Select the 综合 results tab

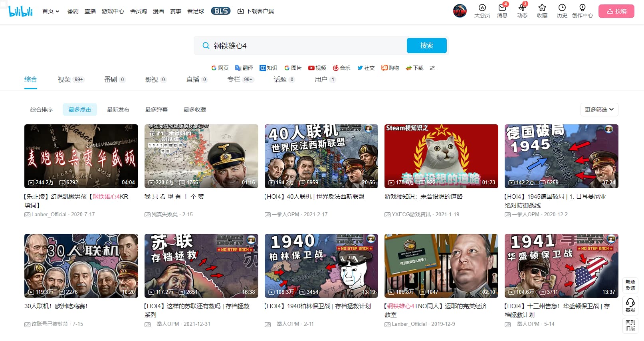click(x=31, y=80)
